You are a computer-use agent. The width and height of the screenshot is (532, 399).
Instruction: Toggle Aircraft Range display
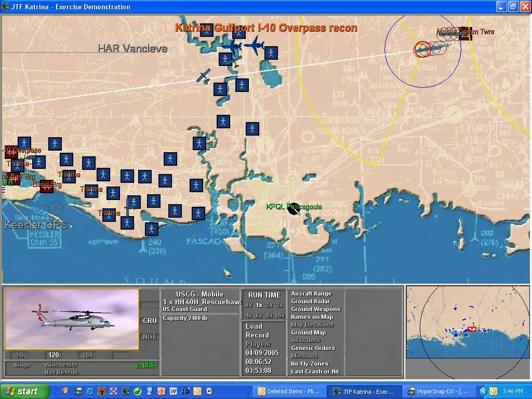click(x=311, y=294)
